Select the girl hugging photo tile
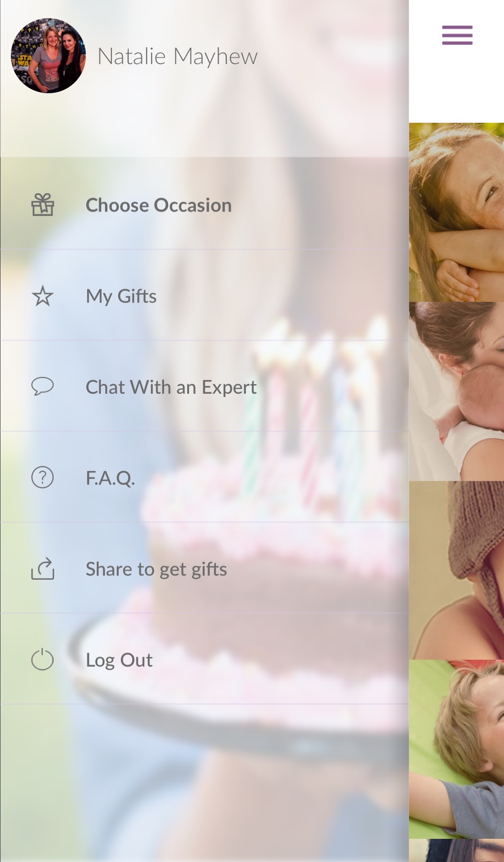Screen dimensions: 504x862 (x=456, y=212)
